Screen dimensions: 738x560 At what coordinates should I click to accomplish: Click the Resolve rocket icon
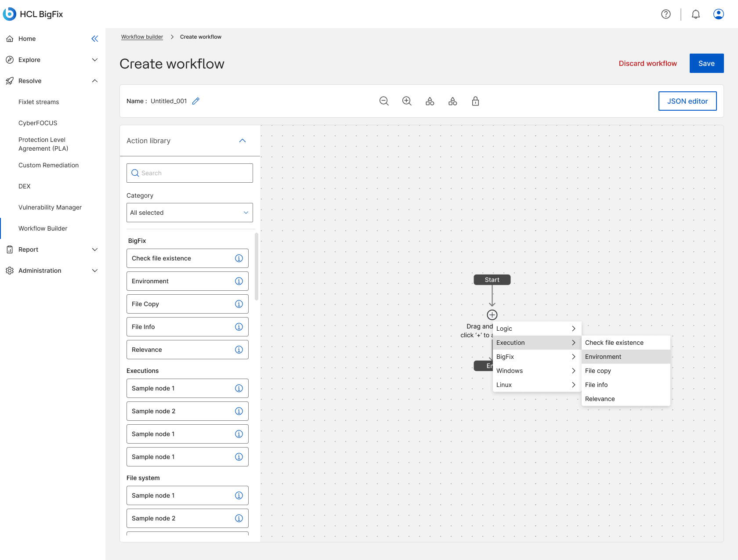click(x=10, y=81)
